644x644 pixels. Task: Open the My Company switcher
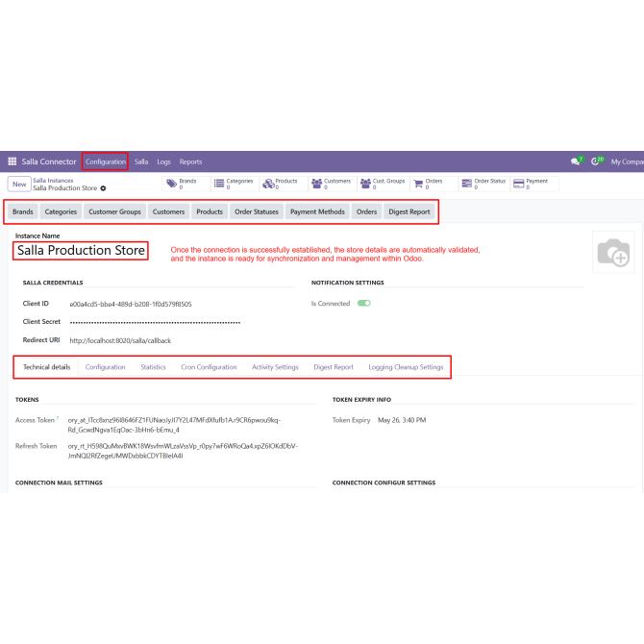627,161
